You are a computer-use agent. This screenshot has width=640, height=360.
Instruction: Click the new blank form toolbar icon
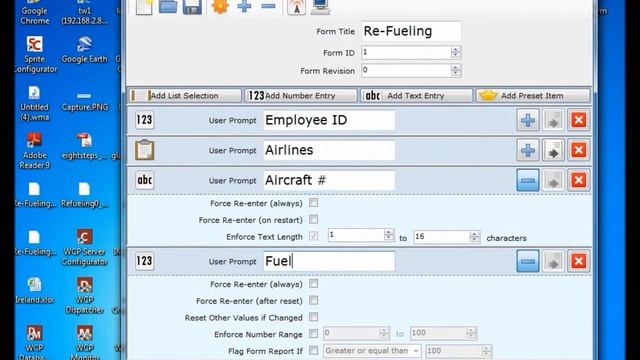[144, 7]
